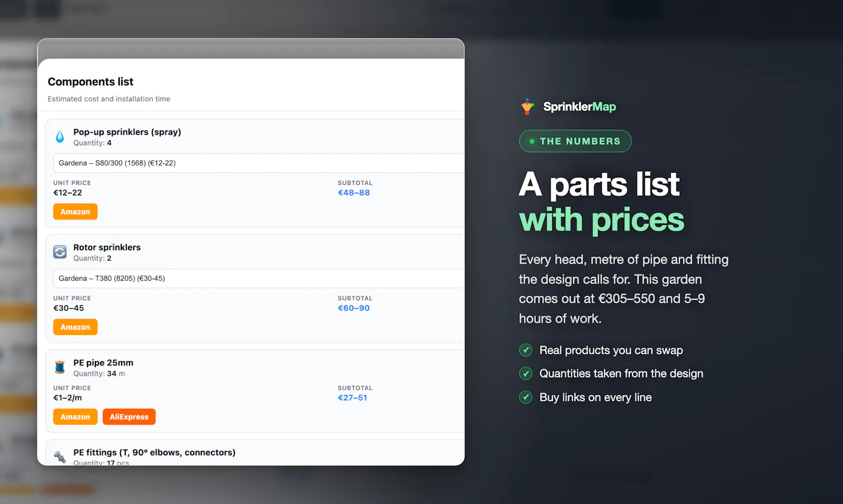Click the checkmark beside Quantities taken from the design
This screenshot has height=504, width=843.
coord(526,373)
